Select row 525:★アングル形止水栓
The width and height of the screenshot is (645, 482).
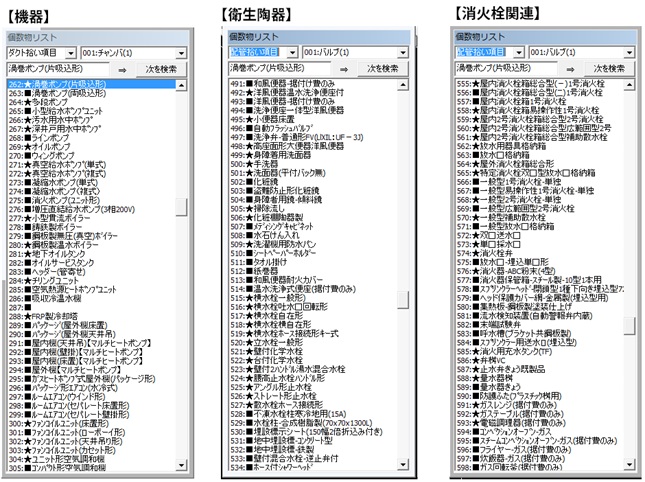pyautogui.click(x=313, y=387)
